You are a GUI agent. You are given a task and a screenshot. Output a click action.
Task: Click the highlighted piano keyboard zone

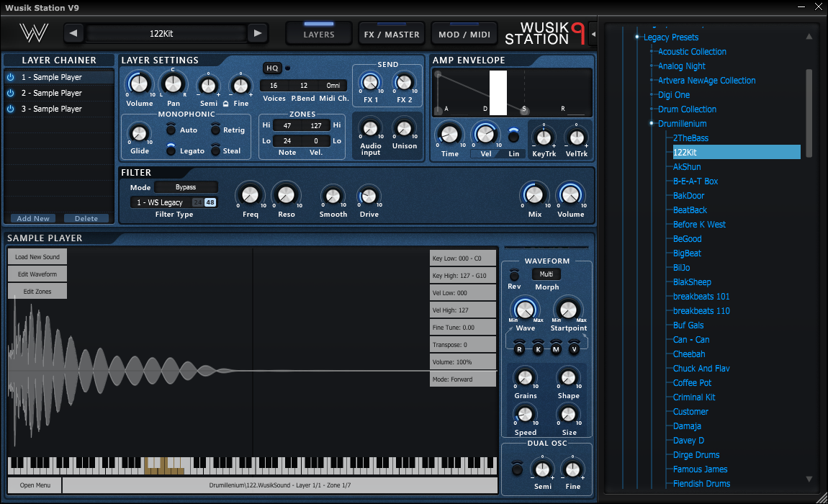tap(164, 466)
